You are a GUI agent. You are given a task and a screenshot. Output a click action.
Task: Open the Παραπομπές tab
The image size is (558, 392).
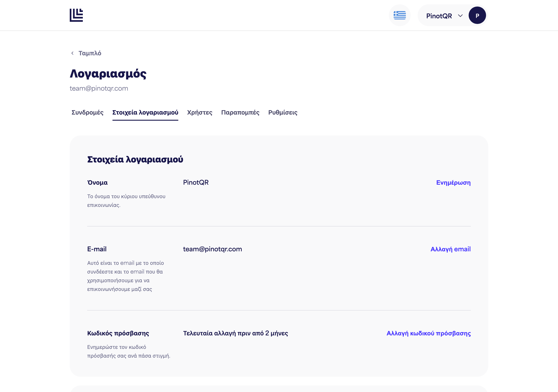tap(240, 112)
